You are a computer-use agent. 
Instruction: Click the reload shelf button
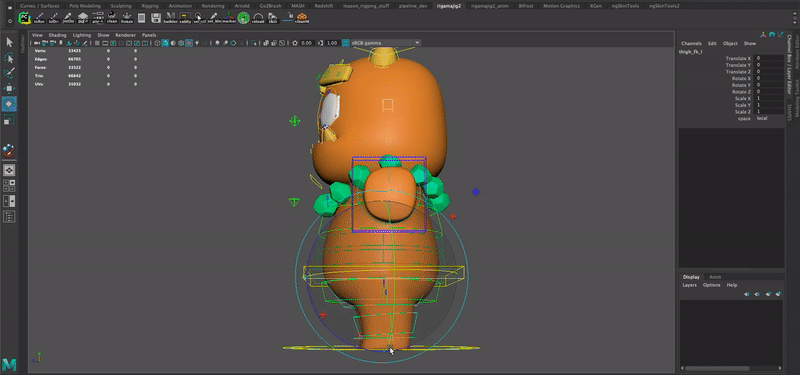tap(258, 18)
